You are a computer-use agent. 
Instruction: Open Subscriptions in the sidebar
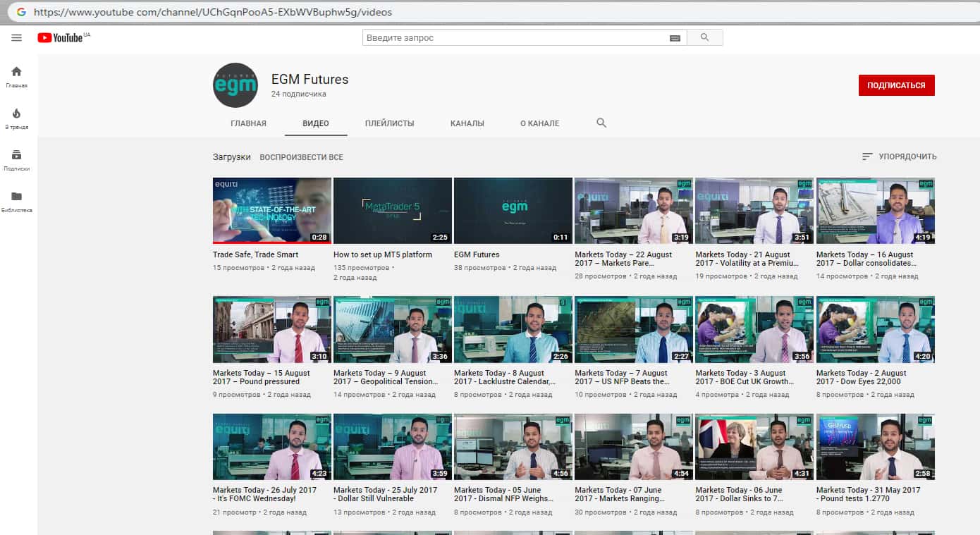click(x=16, y=159)
